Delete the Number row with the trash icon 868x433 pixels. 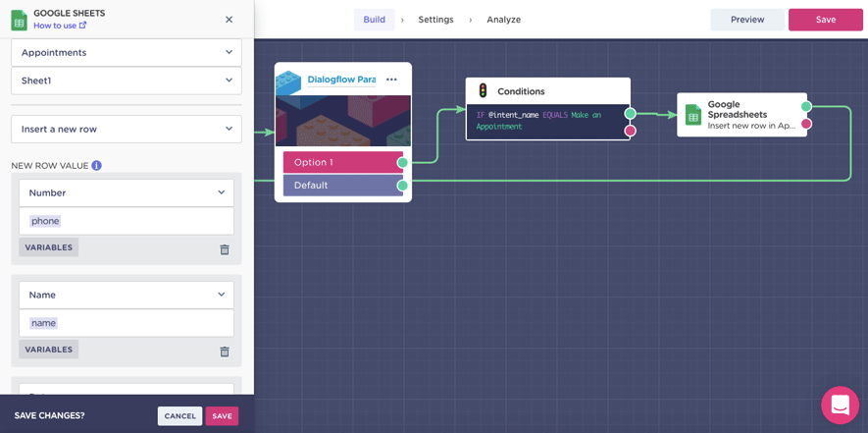[225, 249]
